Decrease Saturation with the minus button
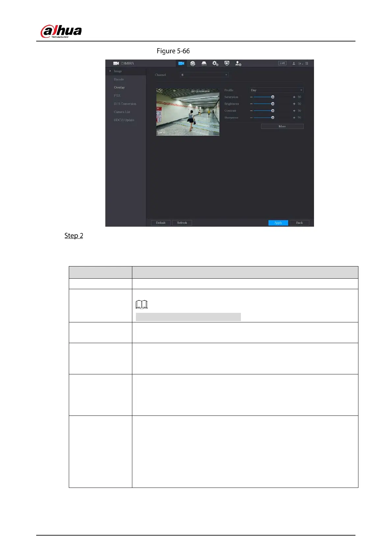The height and width of the screenshot is (554, 392). 251,97
